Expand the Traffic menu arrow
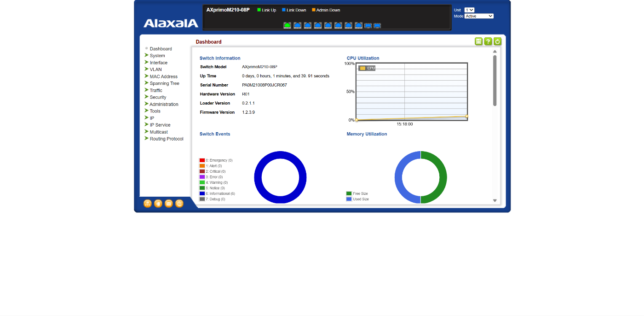 coord(146,90)
